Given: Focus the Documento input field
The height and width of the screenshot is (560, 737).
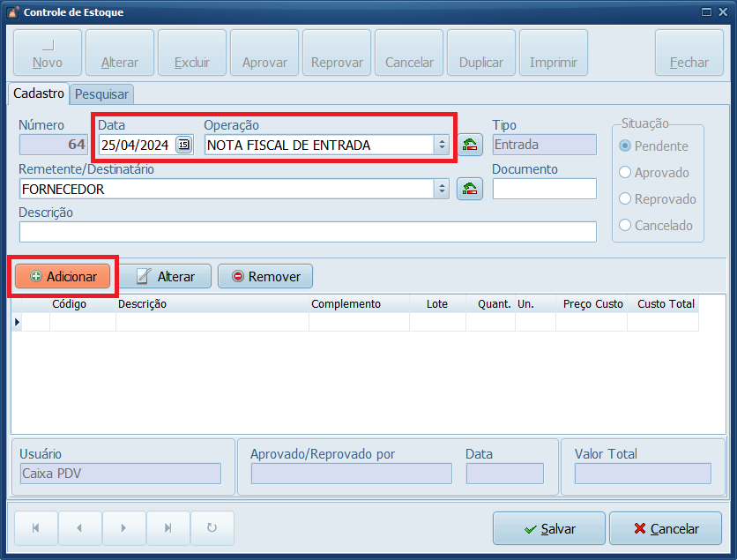Looking at the screenshot, I should [544, 189].
